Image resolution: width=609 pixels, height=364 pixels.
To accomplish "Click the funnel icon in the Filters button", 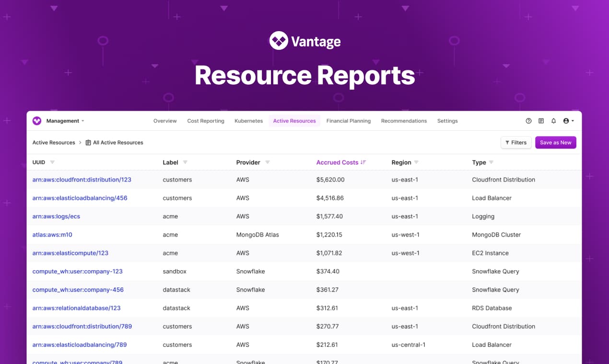I will tap(508, 142).
